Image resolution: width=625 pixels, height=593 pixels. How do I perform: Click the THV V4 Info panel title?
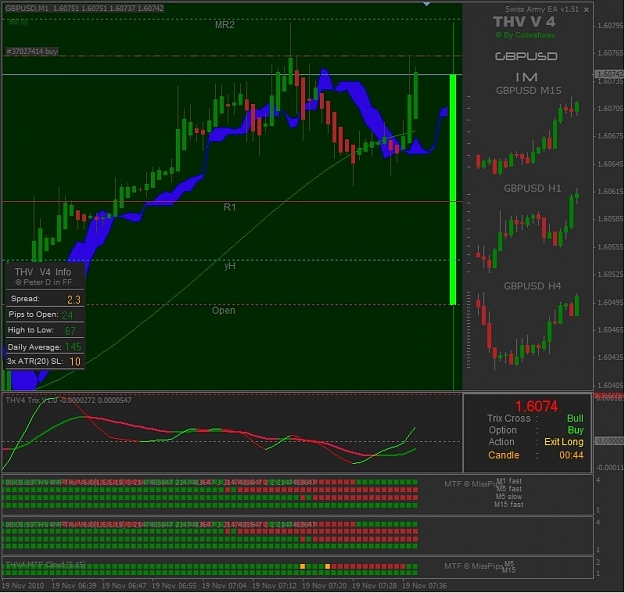[x=43, y=272]
